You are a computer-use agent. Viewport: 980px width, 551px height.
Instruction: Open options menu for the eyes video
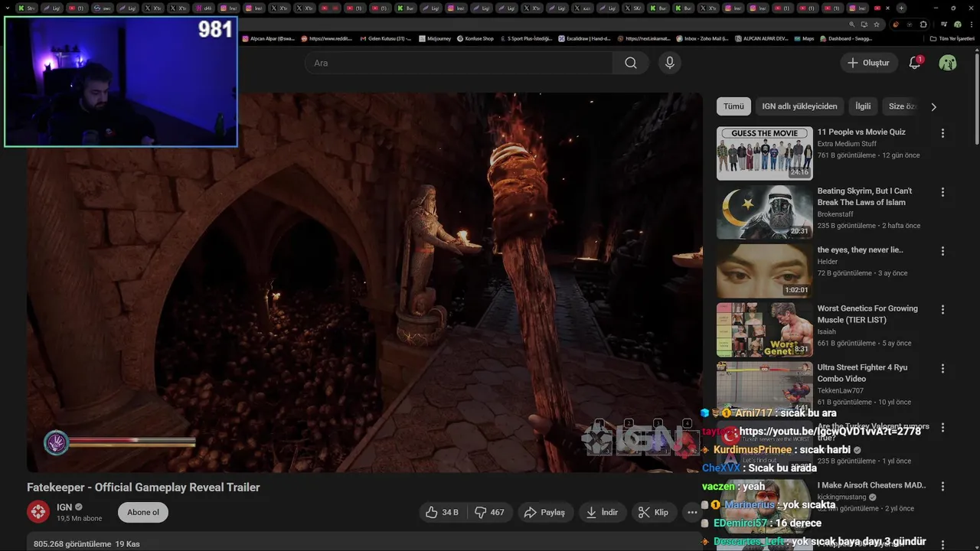[x=942, y=251]
